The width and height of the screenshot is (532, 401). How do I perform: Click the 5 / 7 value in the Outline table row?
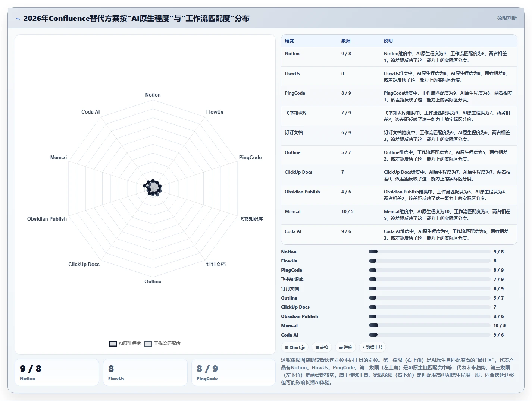tap(346, 152)
